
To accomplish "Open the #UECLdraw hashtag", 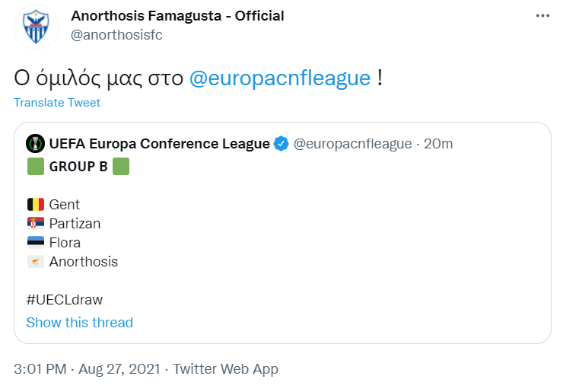I will point(65,300).
